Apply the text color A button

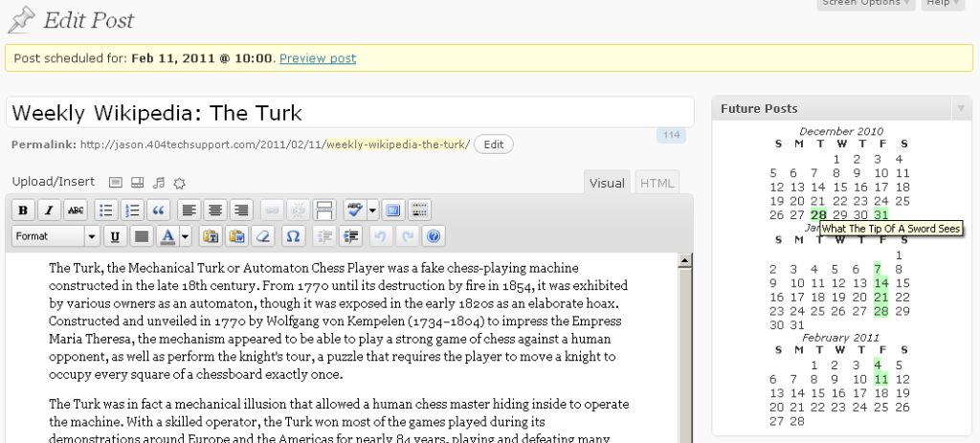(167, 236)
